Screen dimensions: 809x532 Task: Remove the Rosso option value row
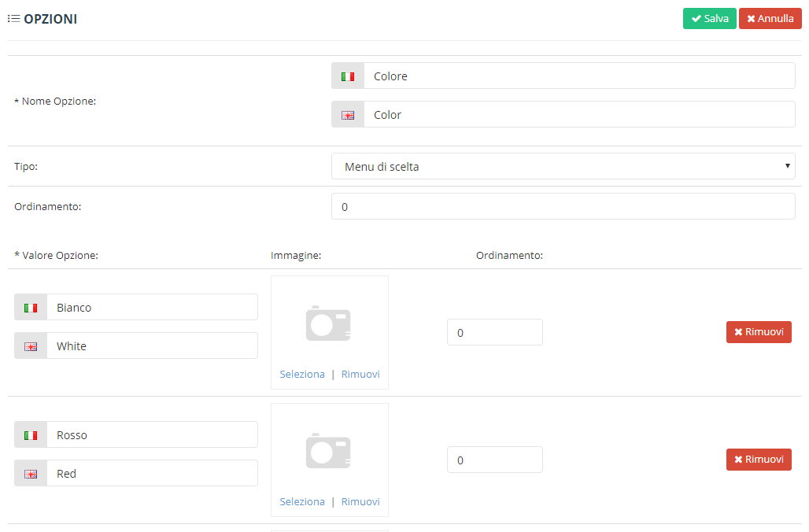(759, 460)
